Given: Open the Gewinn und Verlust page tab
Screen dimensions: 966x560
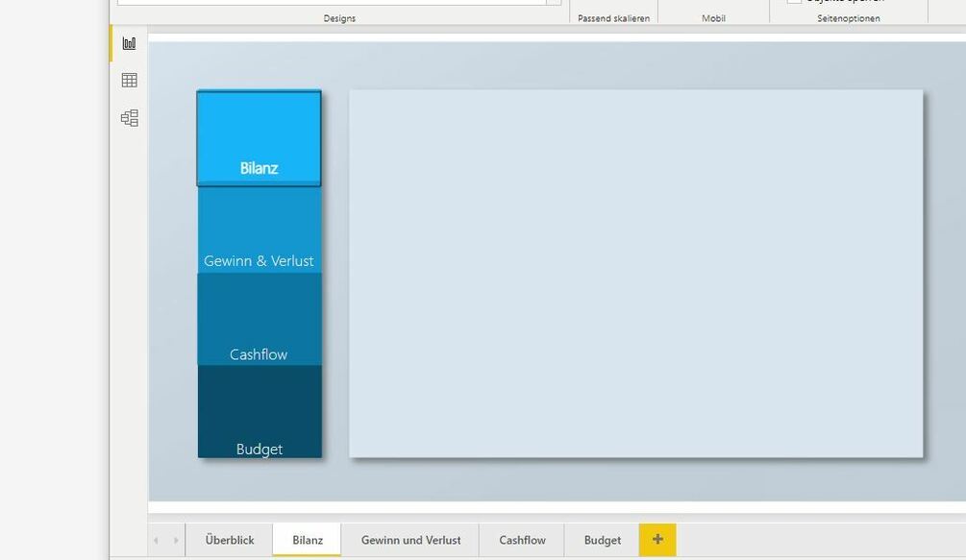Looking at the screenshot, I should 410,540.
